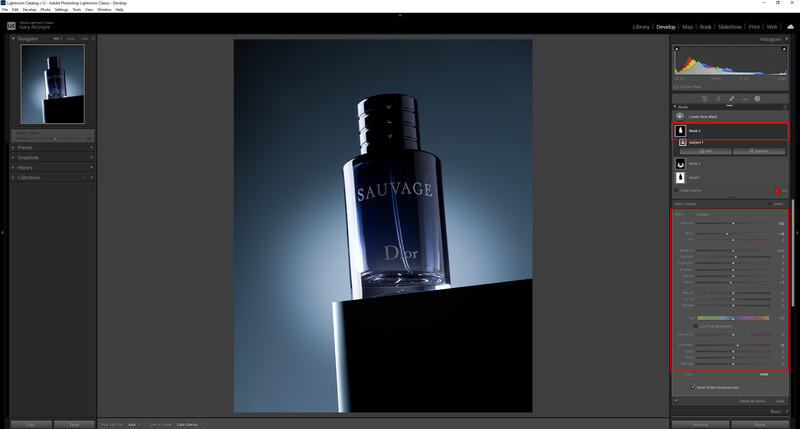Click the Mask 2 thumbnail icon
Image resolution: width=800 pixels, height=429 pixels.
point(680,164)
